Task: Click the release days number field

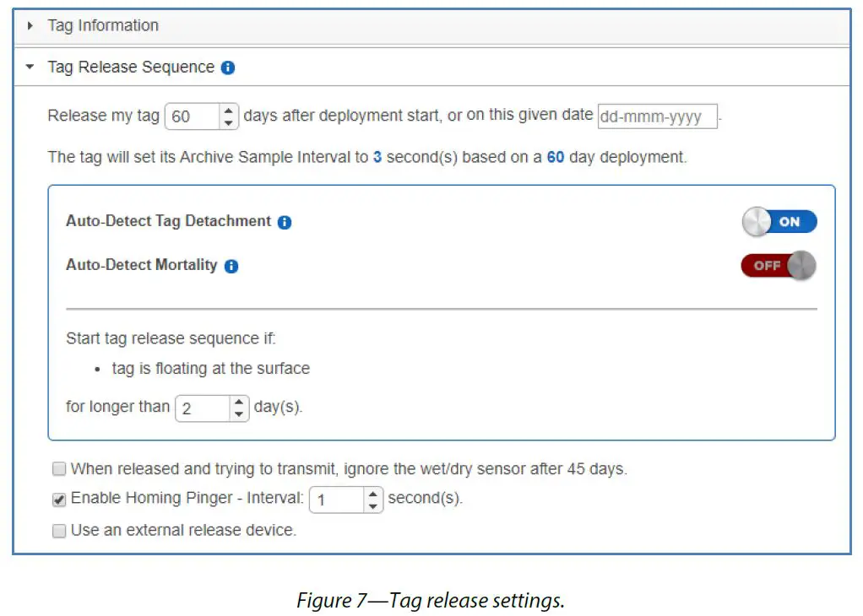Action: pos(193,116)
